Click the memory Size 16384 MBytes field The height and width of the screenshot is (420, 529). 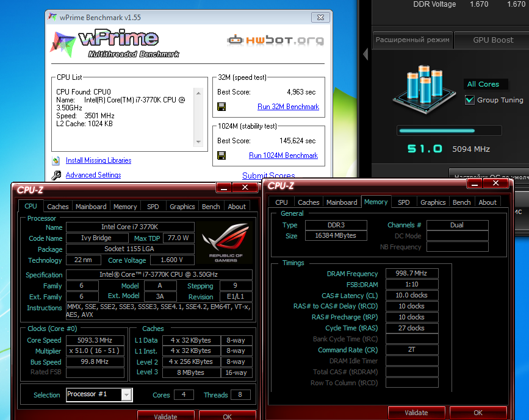(336, 235)
